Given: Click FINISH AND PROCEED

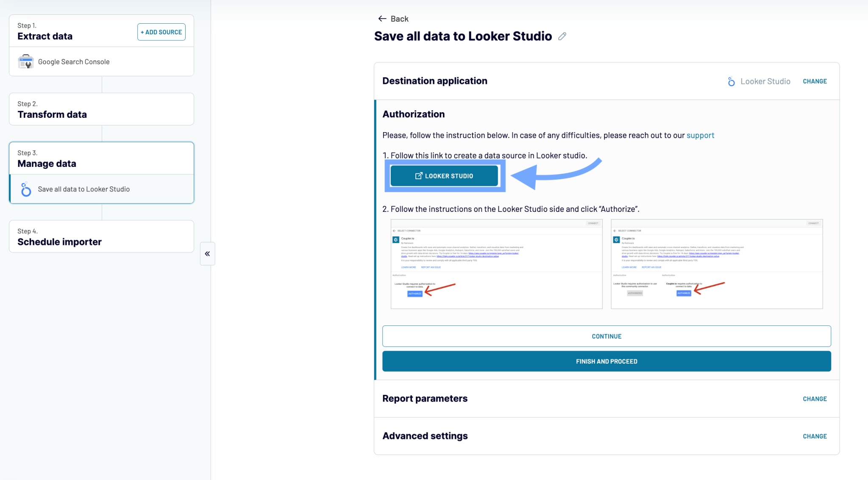Looking at the screenshot, I should click(x=606, y=361).
